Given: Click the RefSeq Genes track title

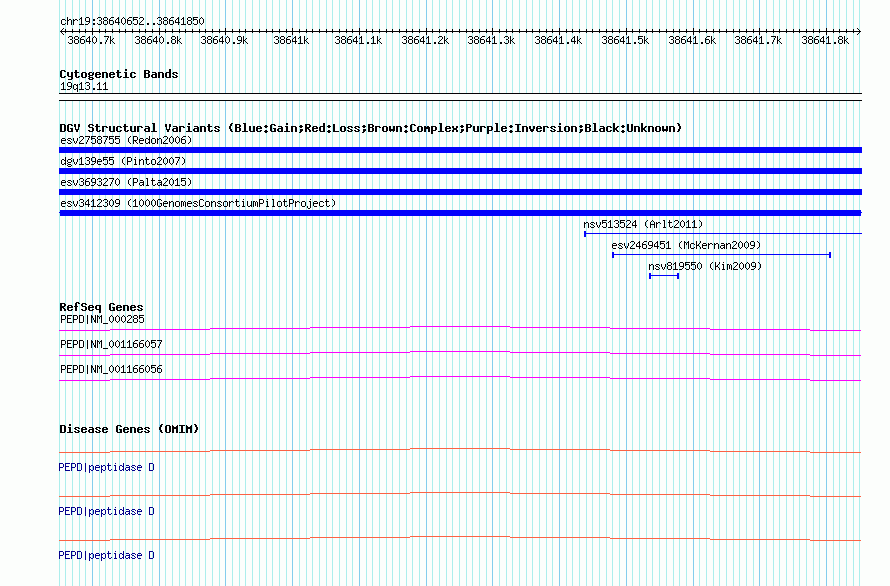Looking at the screenshot, I should click(101, 307).
